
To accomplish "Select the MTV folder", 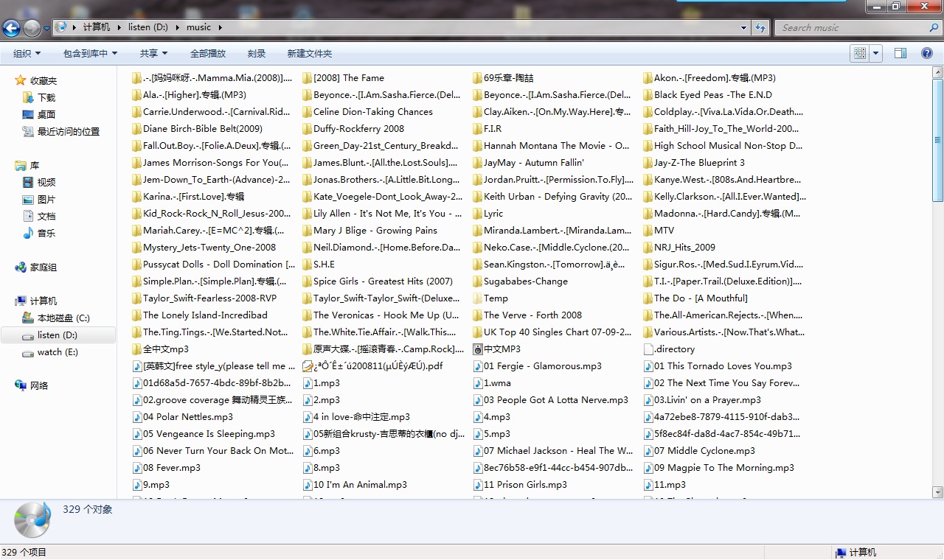I will click(659, 230).
